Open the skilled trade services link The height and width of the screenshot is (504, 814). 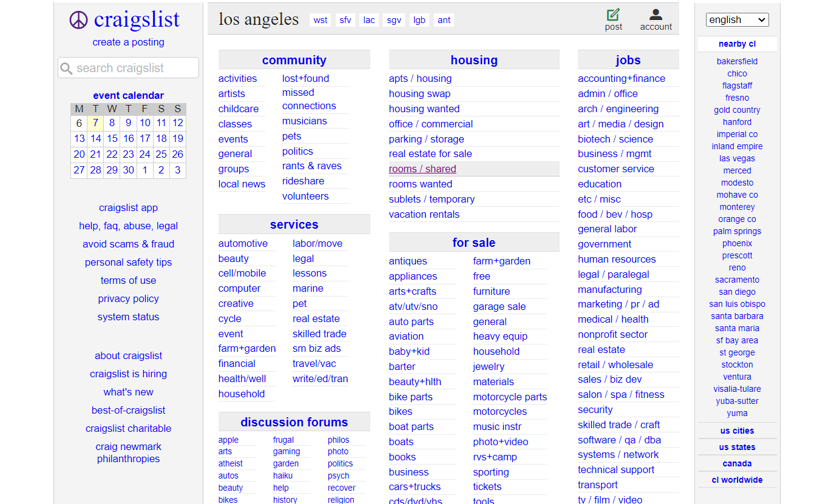tap(319, 334)
